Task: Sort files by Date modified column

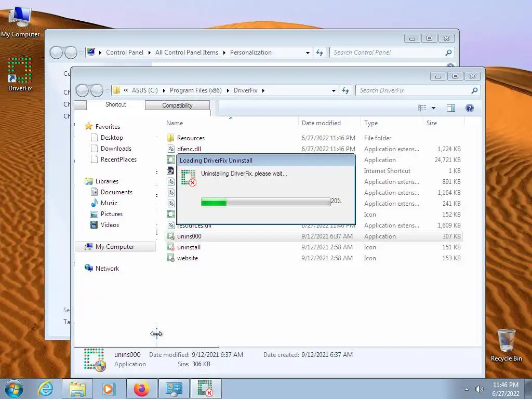Action: click(321, 123)
